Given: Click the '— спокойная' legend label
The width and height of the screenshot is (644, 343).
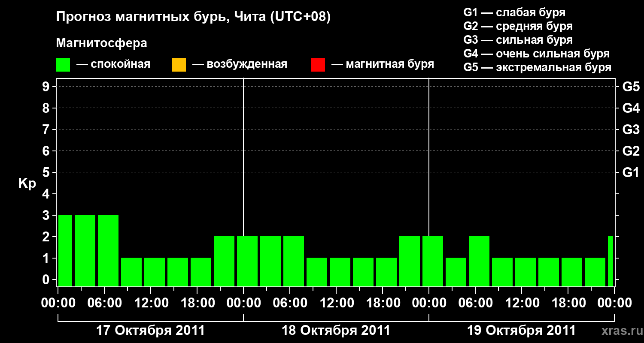Looking at the screenshot, I should 113,65.
